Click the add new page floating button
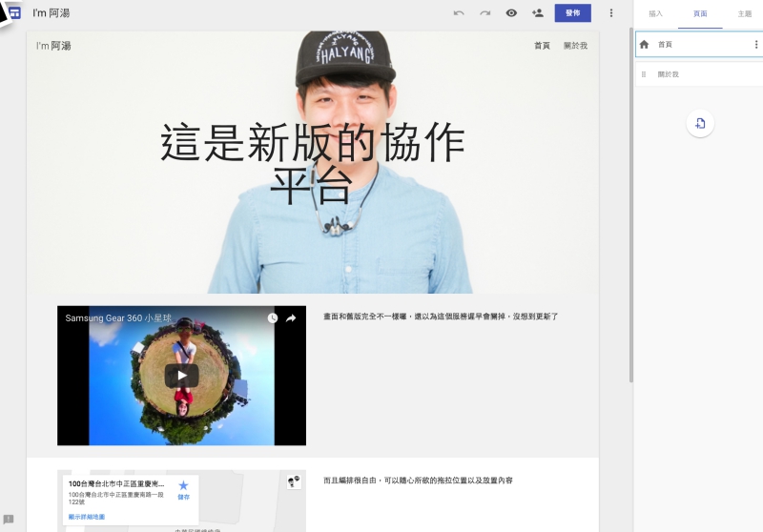The width and height of the screenshot is (763, 532). tap(700, 124)
